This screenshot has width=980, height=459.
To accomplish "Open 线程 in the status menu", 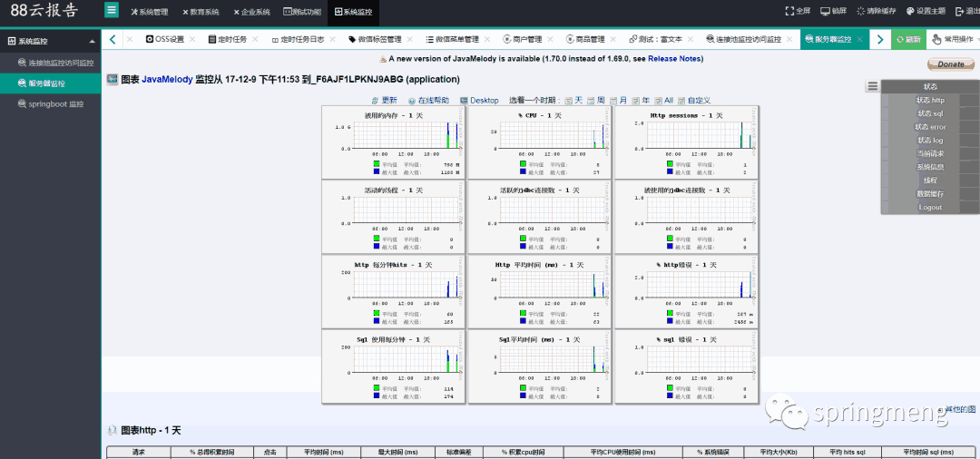I will 931,181.
